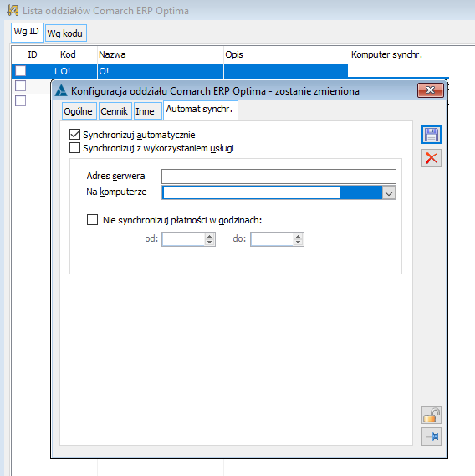Switch to the Ogólne tab
475x476 pixels.
pyautogui.click(x=79, y=111)
